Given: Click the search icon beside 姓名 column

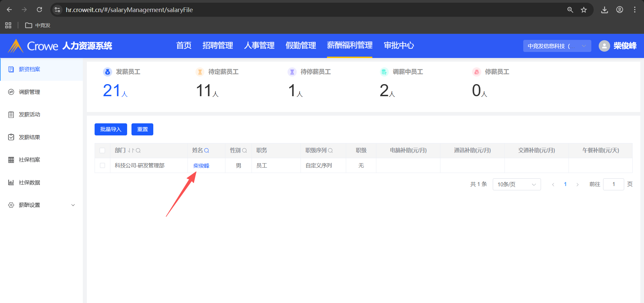Looking at the screenshot, I should pos(207,150).
